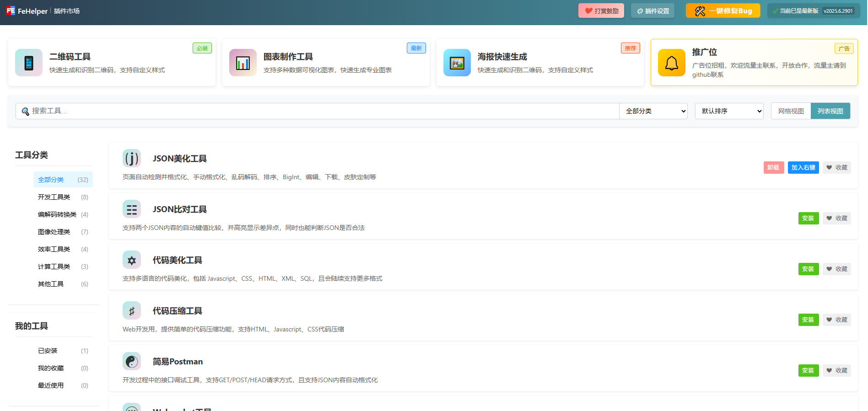Click the 海报快速生成 picture icon

pos(457,63)
